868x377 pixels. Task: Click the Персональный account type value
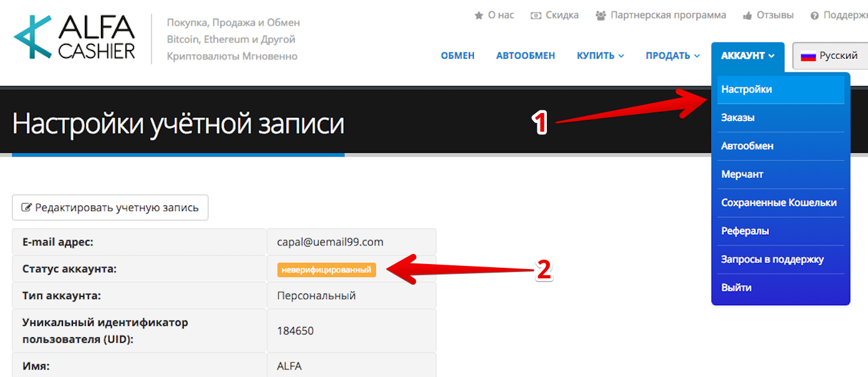click(316, 295)
